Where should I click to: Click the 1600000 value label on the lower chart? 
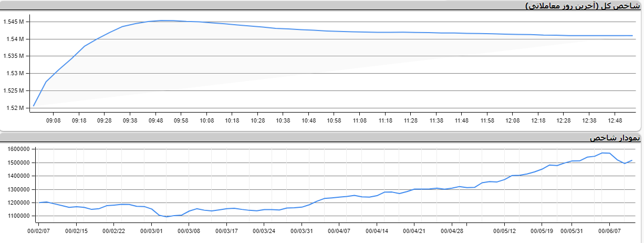pyautogui.click(x=19, y=149)
